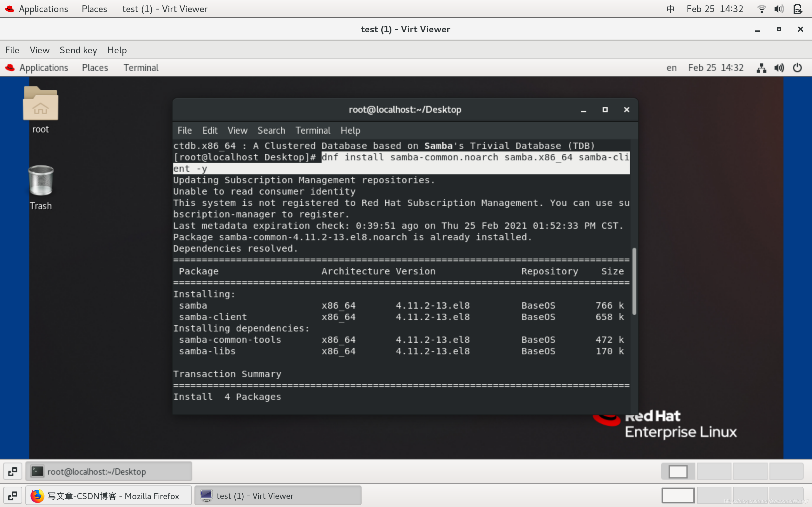Open the Search menu in the Terminal window

pyautogui.click(x=271, y=131)
